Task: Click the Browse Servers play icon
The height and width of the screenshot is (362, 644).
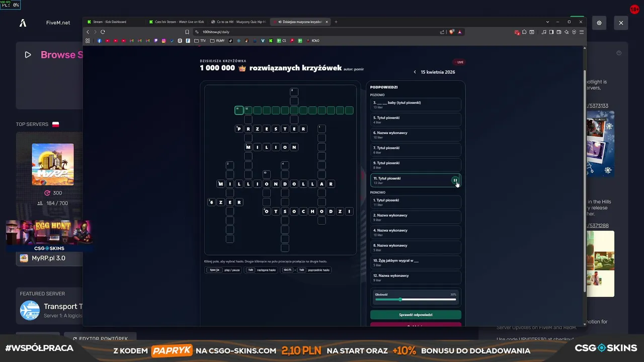Action: click(x=28, y=55)
